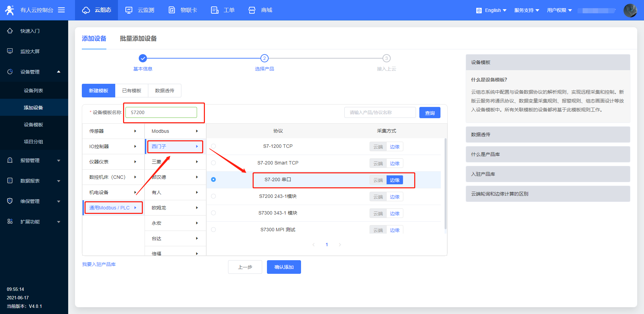Click the 快速入门 home icon in sidebar

[x=10, y=31]
